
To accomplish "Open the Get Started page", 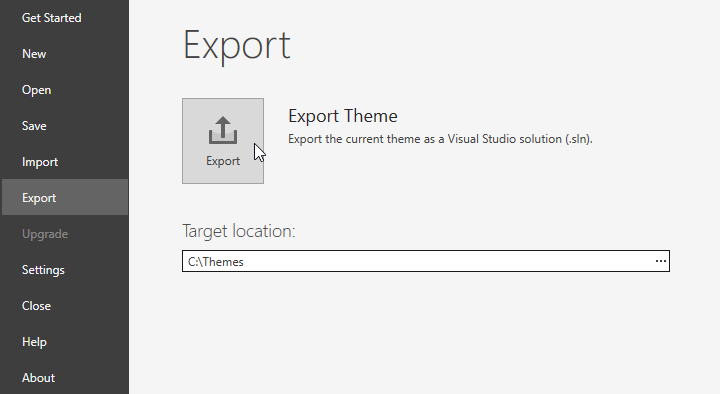I will click(64, 18).
